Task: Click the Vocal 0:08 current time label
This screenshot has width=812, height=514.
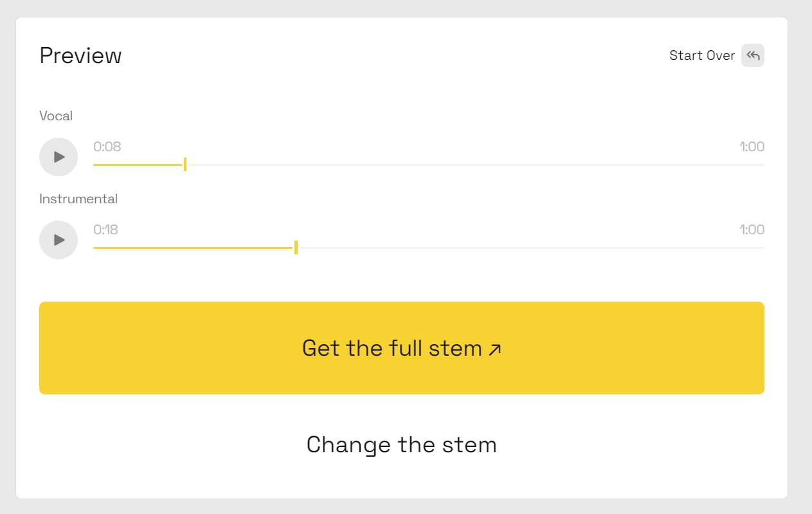Action: [x=107, y=147]
